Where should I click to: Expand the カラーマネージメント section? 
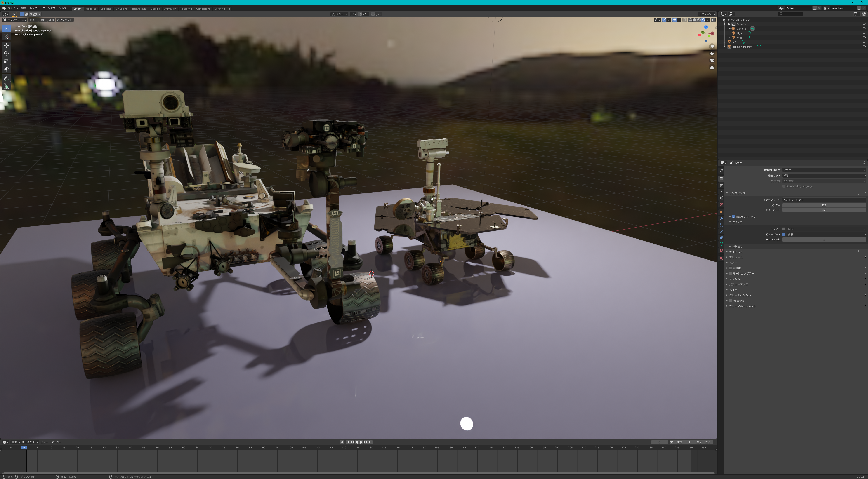coord(742,306)
